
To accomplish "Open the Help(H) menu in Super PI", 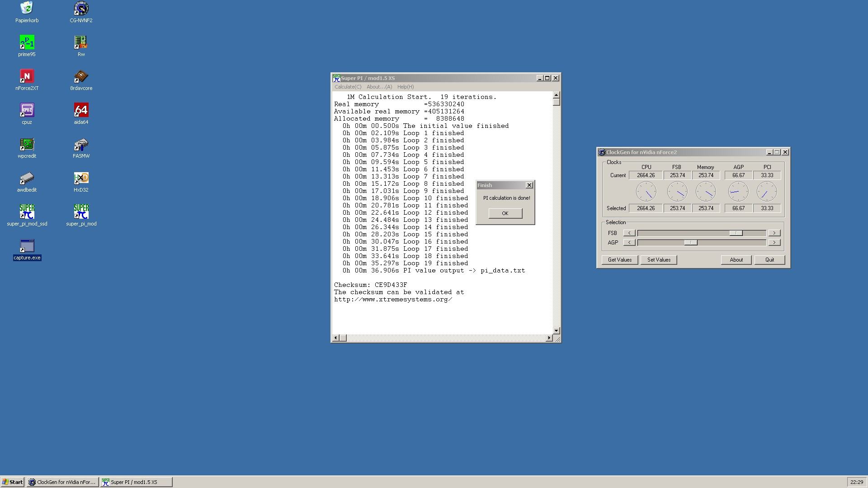I will coord(406,87).
